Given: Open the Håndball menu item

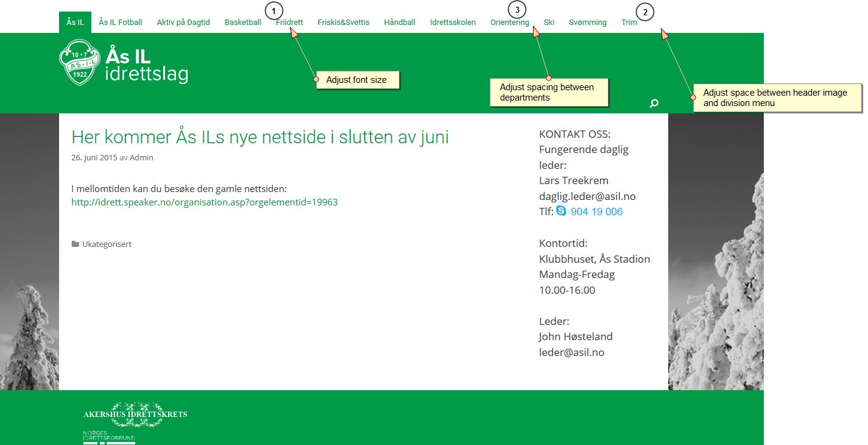Looking at the screenshot, I should click(400, 23).
